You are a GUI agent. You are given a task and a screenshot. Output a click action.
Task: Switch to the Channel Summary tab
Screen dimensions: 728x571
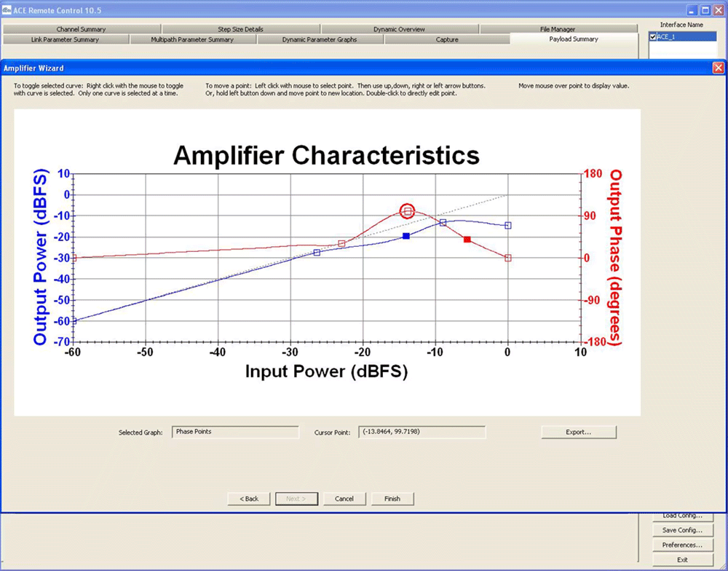(81, 29)
